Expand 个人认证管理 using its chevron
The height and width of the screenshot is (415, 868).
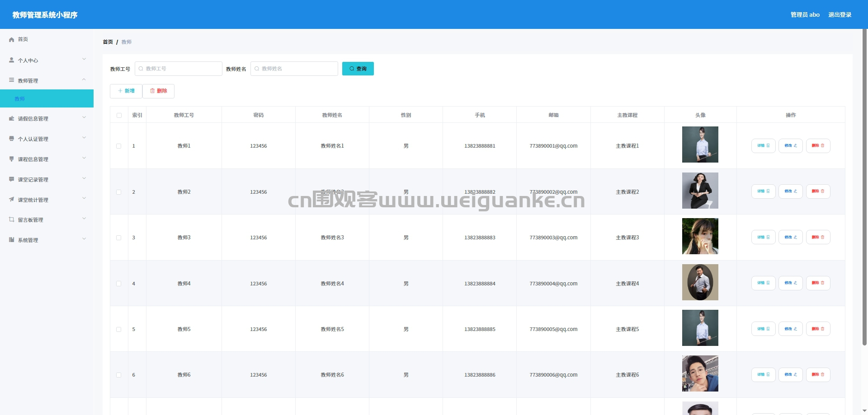[x=84, y=138]
